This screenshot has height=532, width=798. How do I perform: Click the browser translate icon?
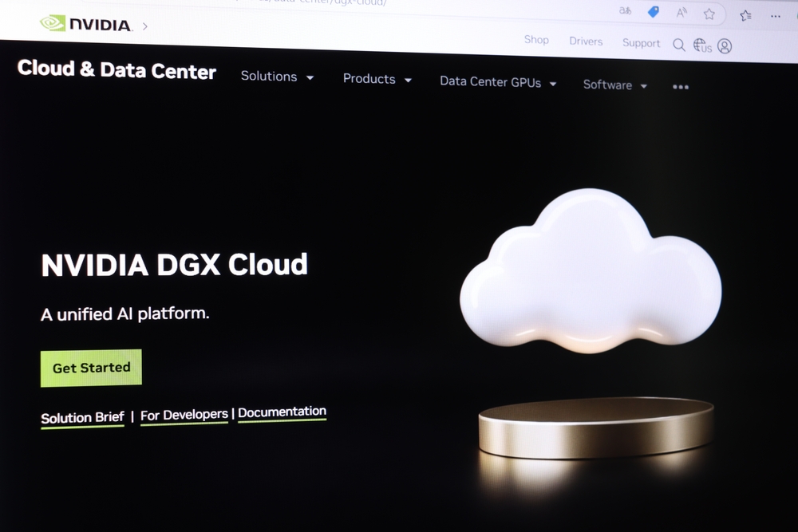point(625,10)
